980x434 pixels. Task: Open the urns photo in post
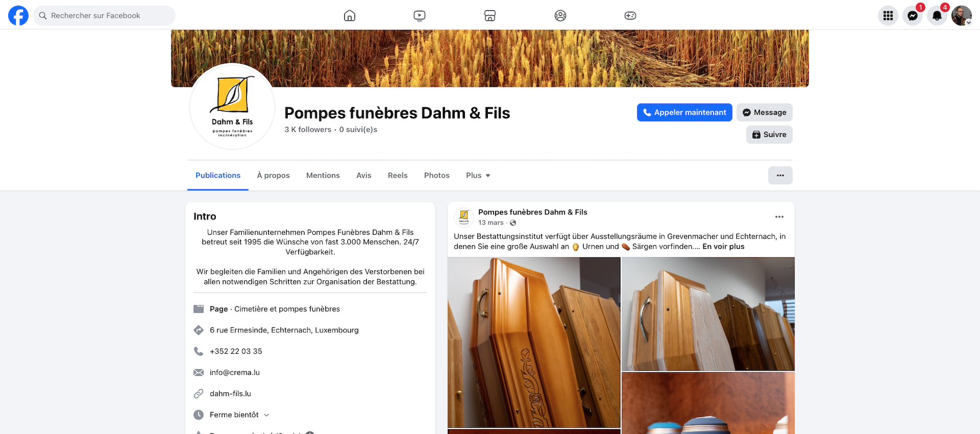[x=708, y=403]
